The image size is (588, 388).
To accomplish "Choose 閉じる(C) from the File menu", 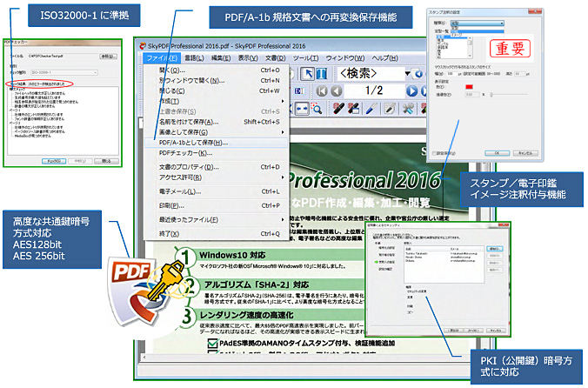I will 217,91.
